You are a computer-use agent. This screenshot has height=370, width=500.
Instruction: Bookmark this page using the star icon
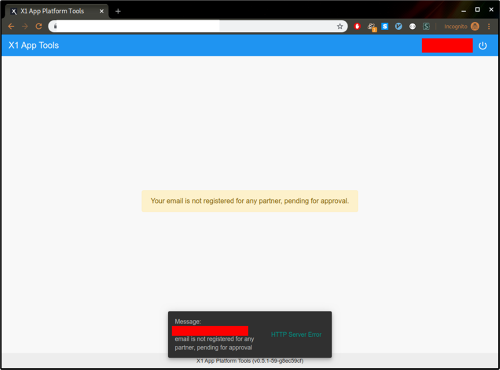(340, 26)
